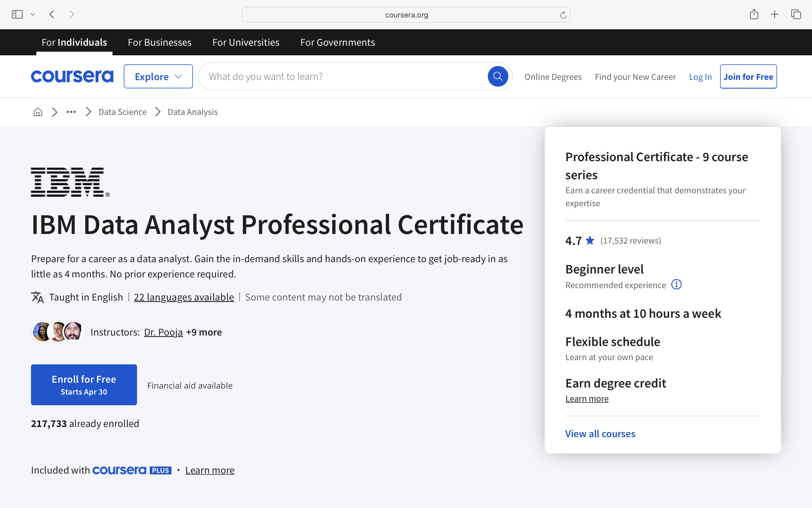Click the Flexible schedule heading

613,342
